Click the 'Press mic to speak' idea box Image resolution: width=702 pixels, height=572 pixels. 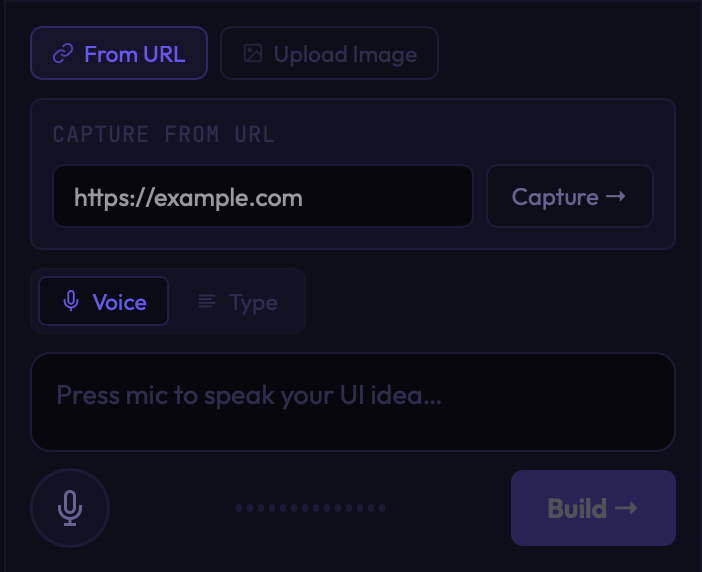tap(352, 401)
